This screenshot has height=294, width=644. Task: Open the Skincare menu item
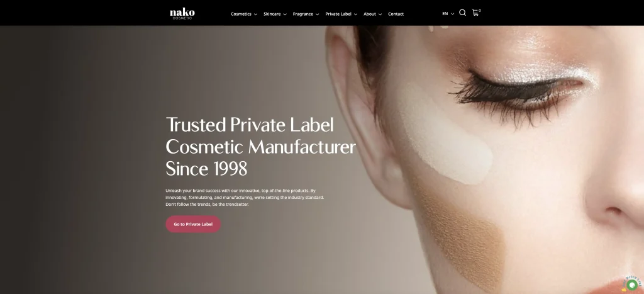(272, 14)
